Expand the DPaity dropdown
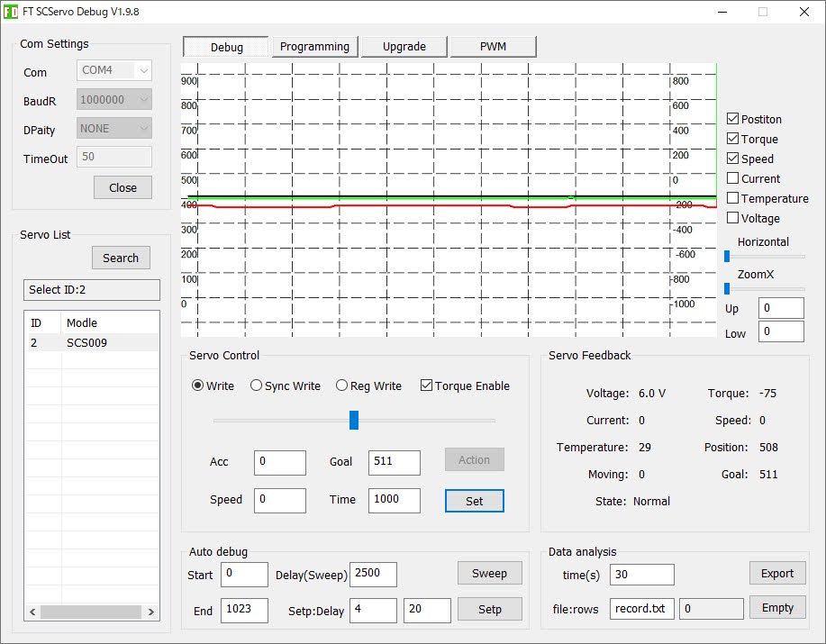The width and height of the screenshot is (826, 644). (x=114, y=129)
